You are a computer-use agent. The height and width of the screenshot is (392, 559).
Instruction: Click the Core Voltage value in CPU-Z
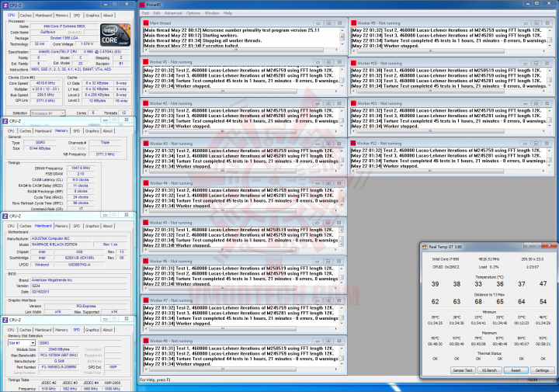pyautogui.click(x=87, y=43)
